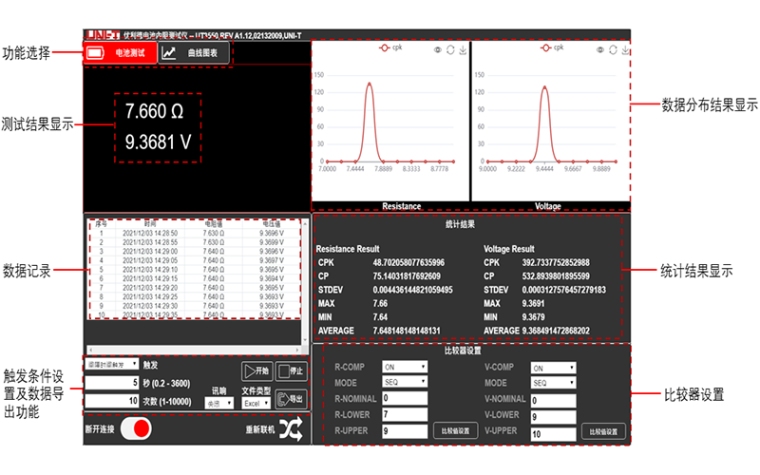The width and height of the screenshot is (760, 475).
Task: Click the data table vertical scrollbar
Action: click(305, 281)
